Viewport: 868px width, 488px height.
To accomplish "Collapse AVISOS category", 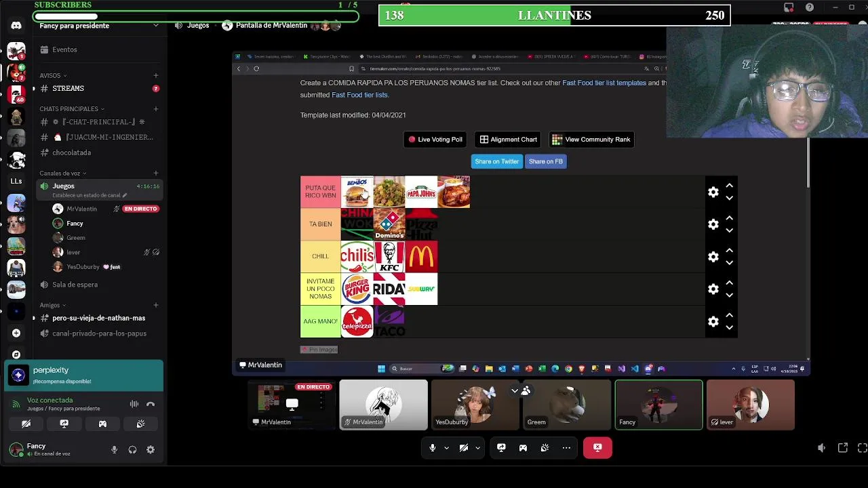I will 53,75.
